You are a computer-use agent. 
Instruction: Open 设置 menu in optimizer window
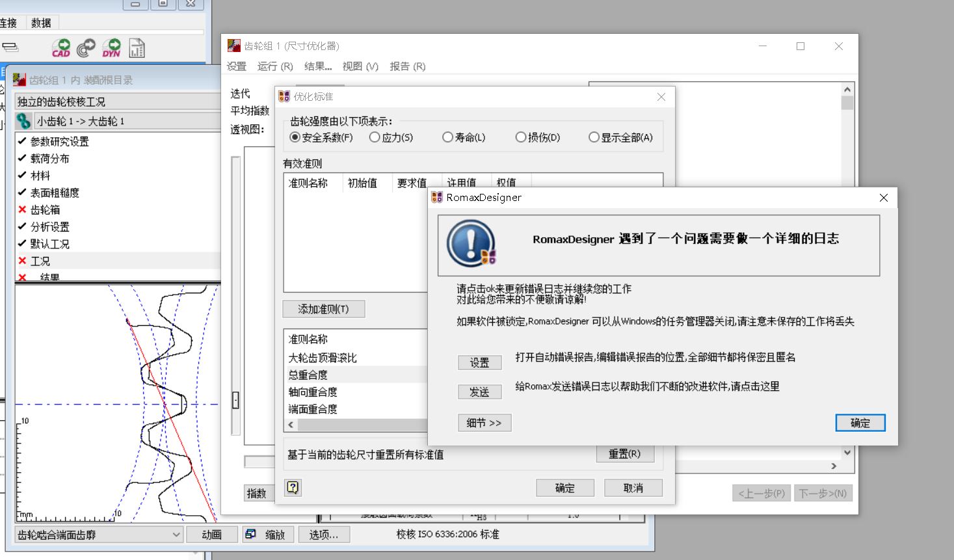[237, 66]
